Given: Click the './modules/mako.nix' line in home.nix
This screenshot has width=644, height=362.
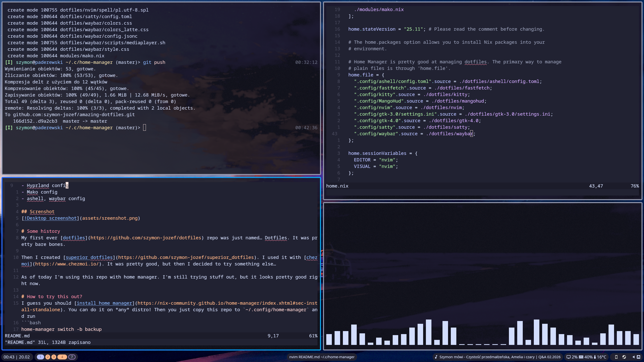Looking at the screenshot, I should [379, 9].
